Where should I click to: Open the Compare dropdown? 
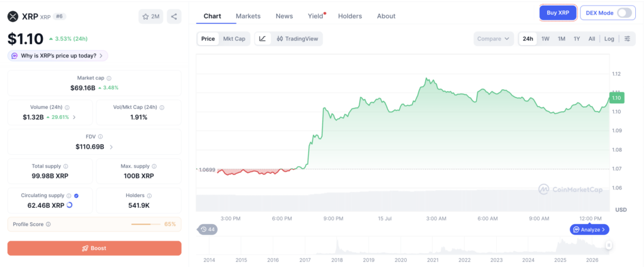(493, 38)
